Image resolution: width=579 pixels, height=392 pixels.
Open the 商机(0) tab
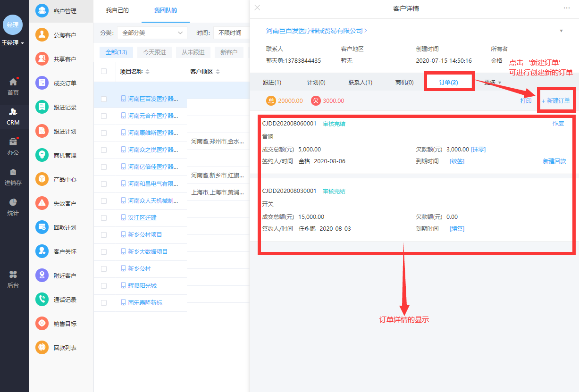tap(404, 83)
